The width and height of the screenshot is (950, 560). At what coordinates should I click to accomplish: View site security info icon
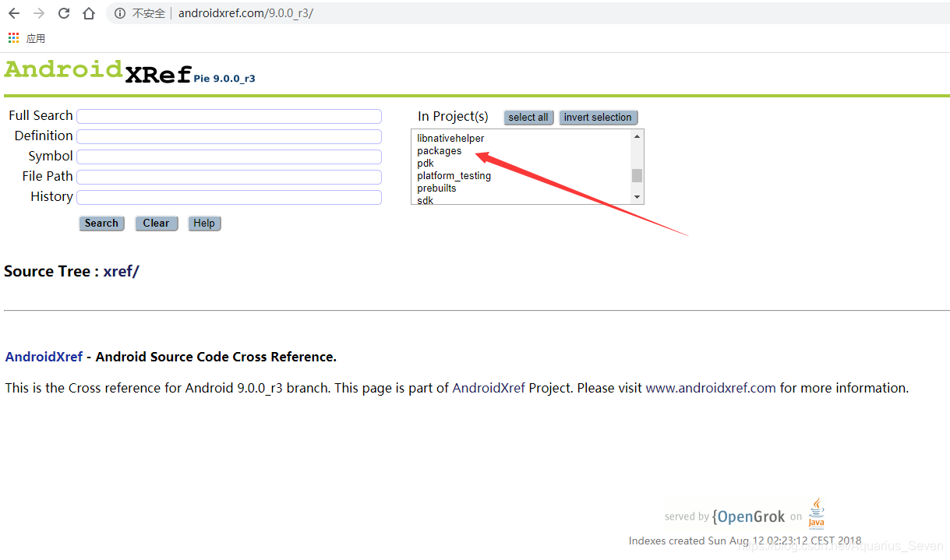pyautogui.click(x=120, y=13)
